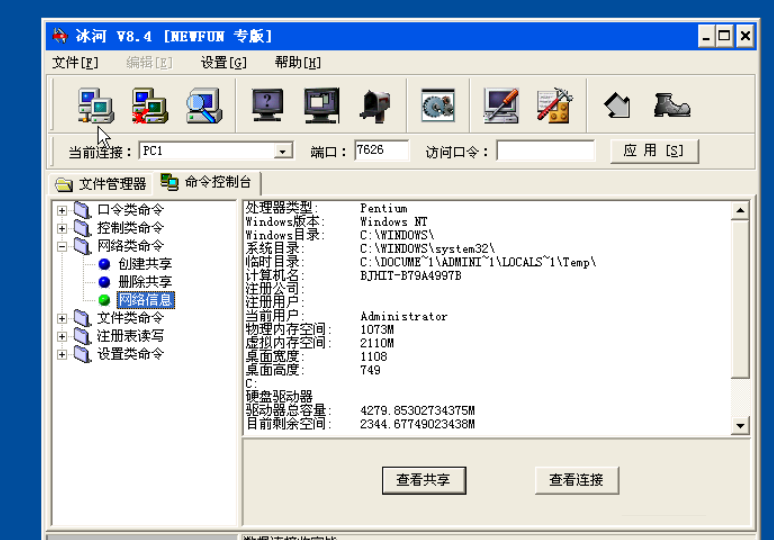
Task: Expand the 文件类命令 tree node
Action: (62, 318)
